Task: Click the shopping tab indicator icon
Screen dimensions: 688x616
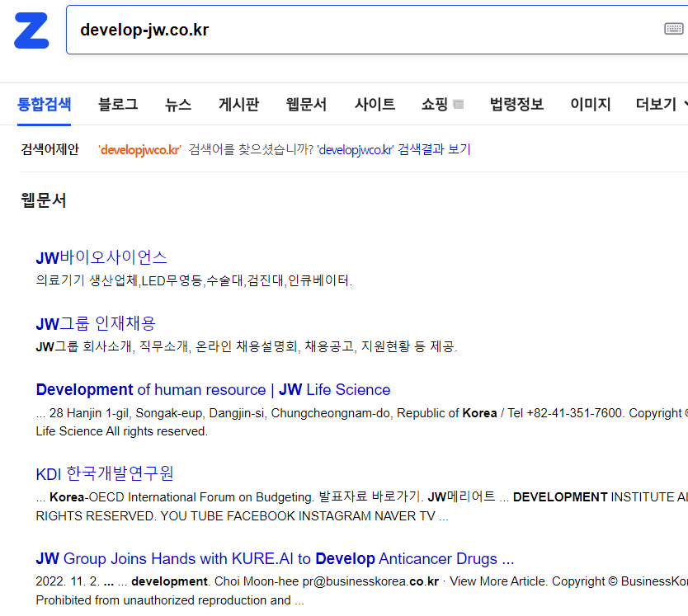Action: (459, 105)
